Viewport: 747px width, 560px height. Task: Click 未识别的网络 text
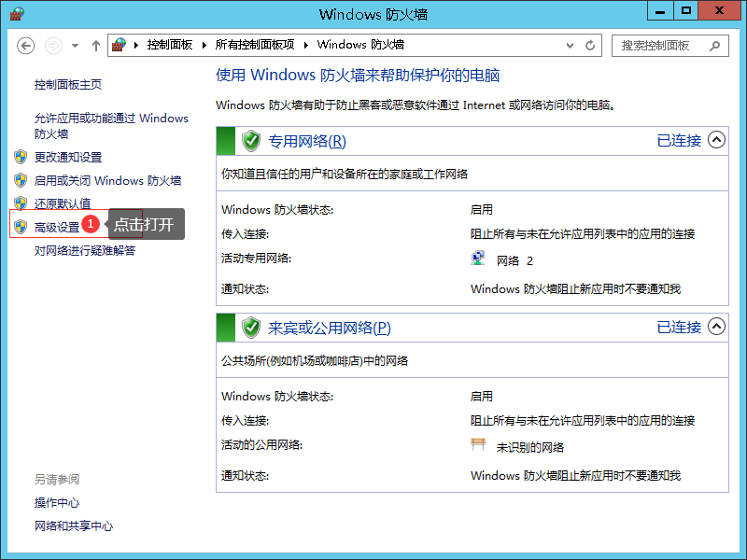point(530,447)
